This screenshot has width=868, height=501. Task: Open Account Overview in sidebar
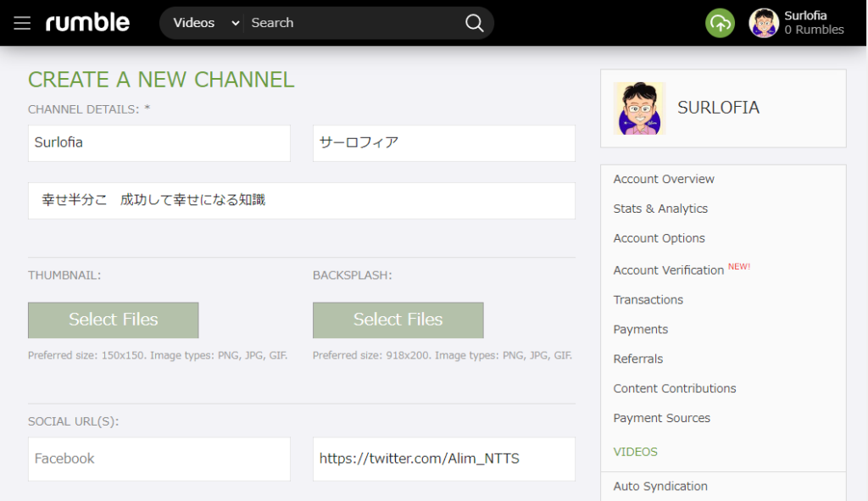664,179
